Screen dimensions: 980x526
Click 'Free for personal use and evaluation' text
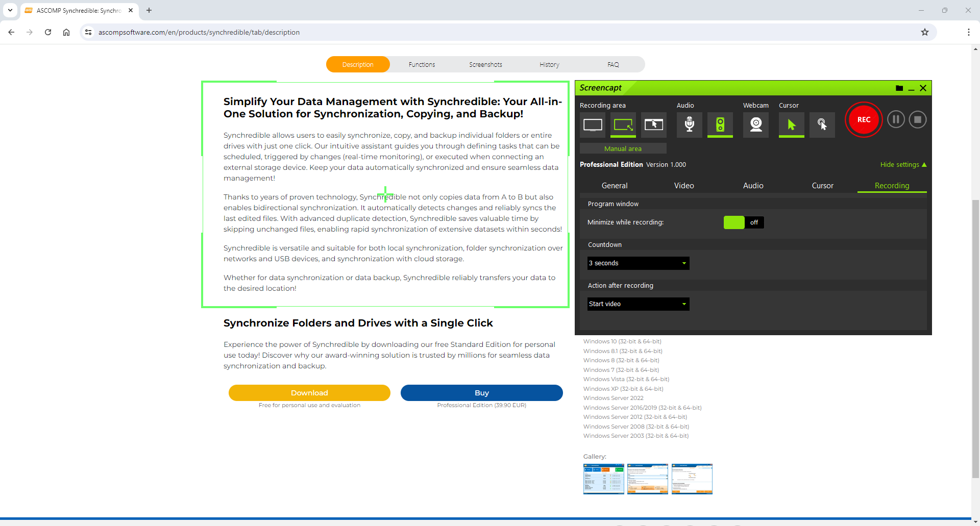click(309, 405)
